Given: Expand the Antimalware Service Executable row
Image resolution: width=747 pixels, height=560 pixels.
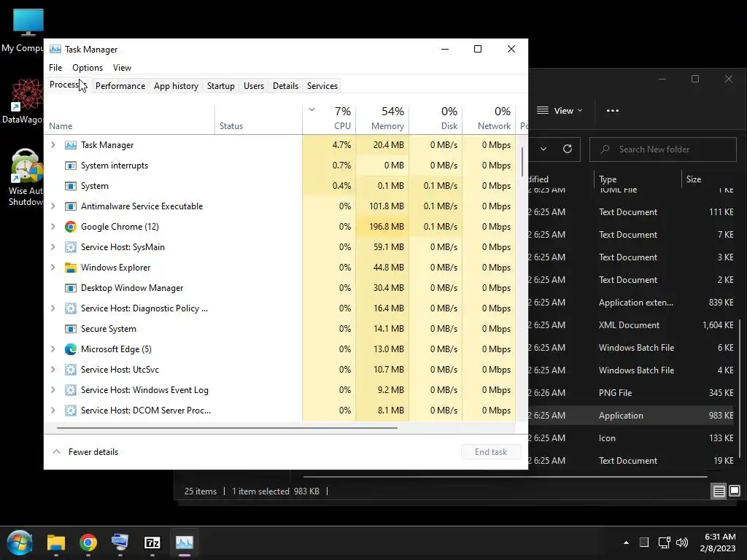Looking at the screenshot, I should point(53,206).
